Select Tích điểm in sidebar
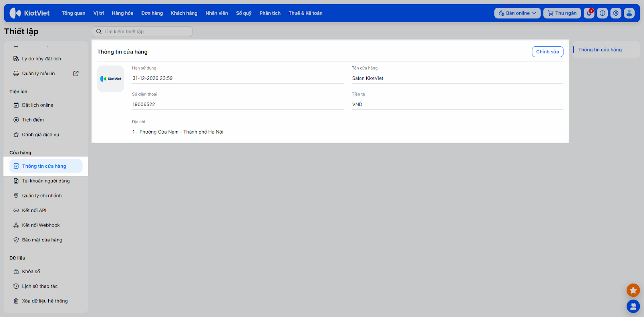644x317 pixels. (46, 120)
